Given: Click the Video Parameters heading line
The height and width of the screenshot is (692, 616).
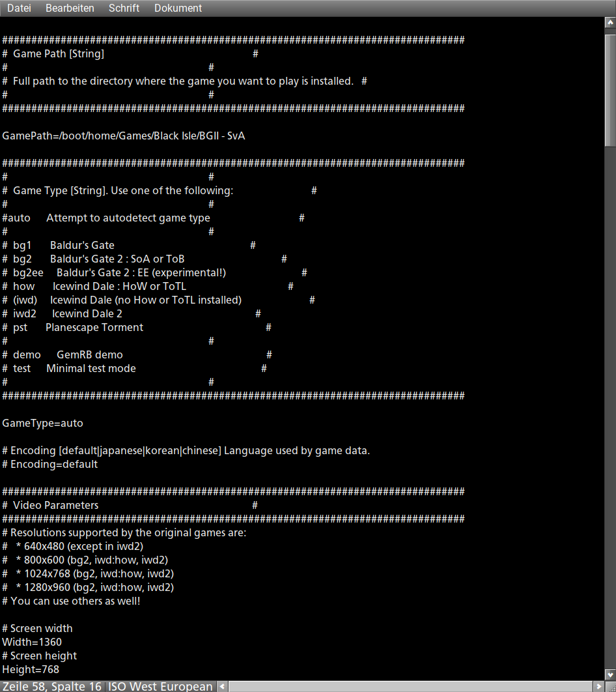Looking at the screenshot, I should pyautogui.click(x=55, y=505).
